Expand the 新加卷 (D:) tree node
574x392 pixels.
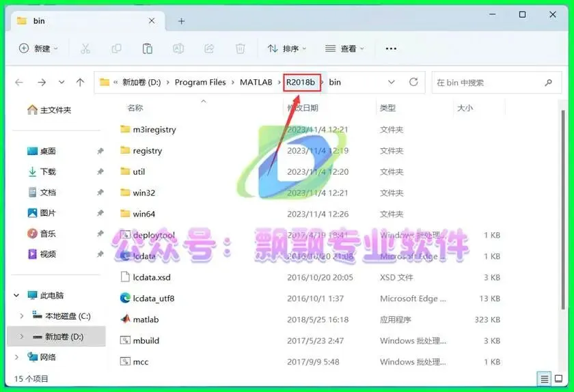point(22,337)
